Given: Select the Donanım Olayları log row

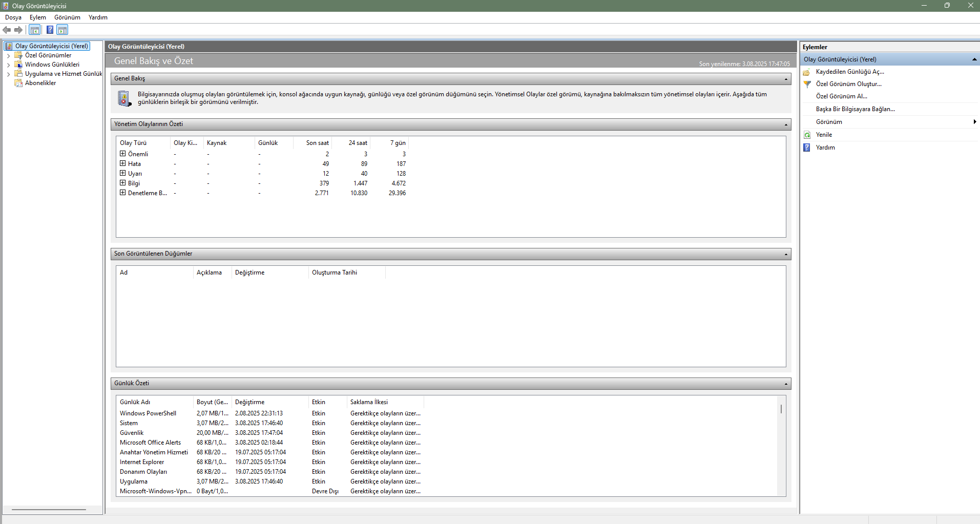Looking at the screenshot, I should tap(270, 472).
